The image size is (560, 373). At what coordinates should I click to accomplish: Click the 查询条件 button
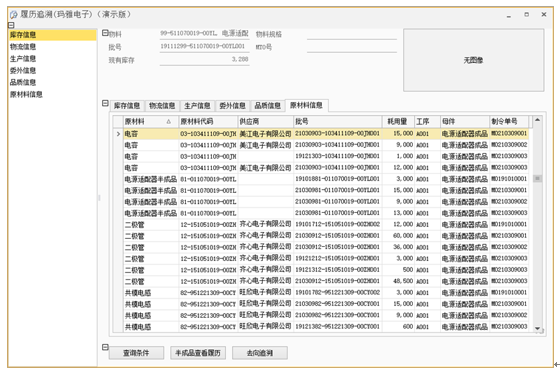[x=136, y=353]
